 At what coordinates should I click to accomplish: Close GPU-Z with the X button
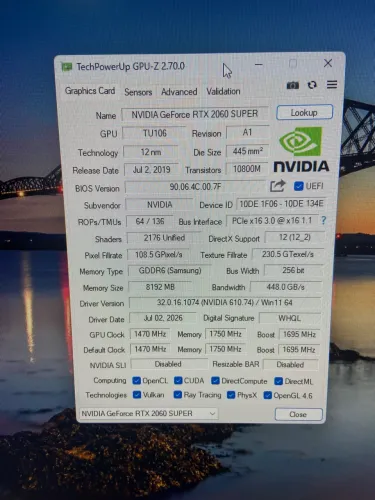point(328,63)
